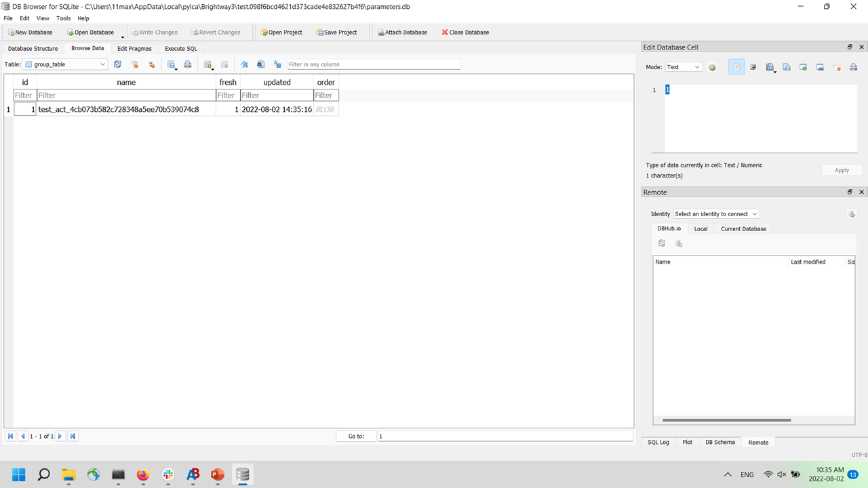
Task: Click the Filter box under updated column
Action: click(277, 96)
